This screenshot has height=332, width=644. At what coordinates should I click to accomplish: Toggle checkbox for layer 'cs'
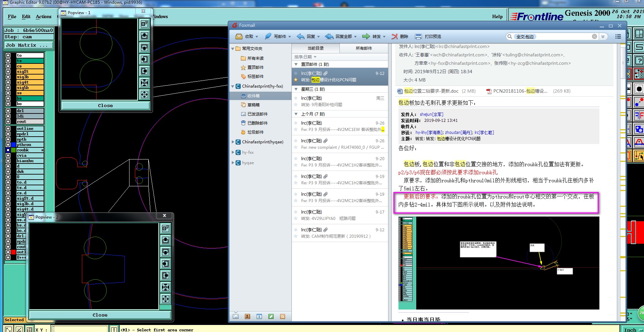8,66
